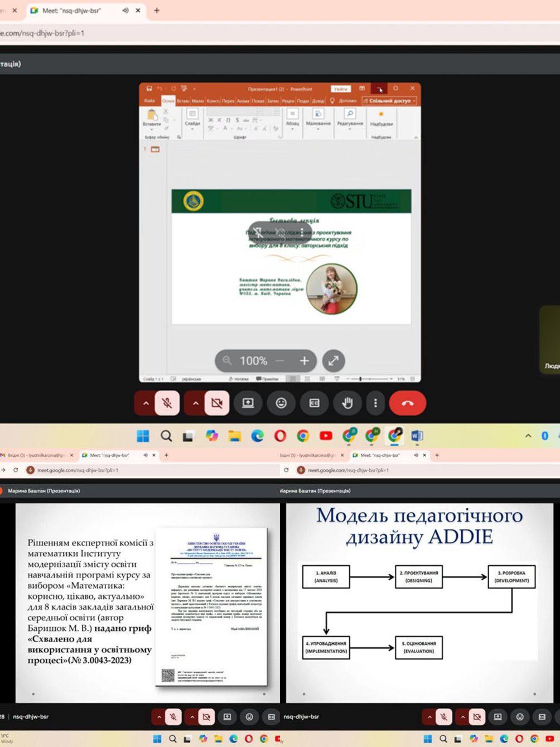
Task: Reload page in bottom-left browser window
Action: click(x=16, y=470)
